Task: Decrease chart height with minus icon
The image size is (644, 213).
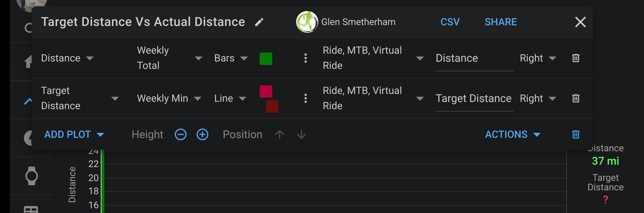Action: click(180, 135)
